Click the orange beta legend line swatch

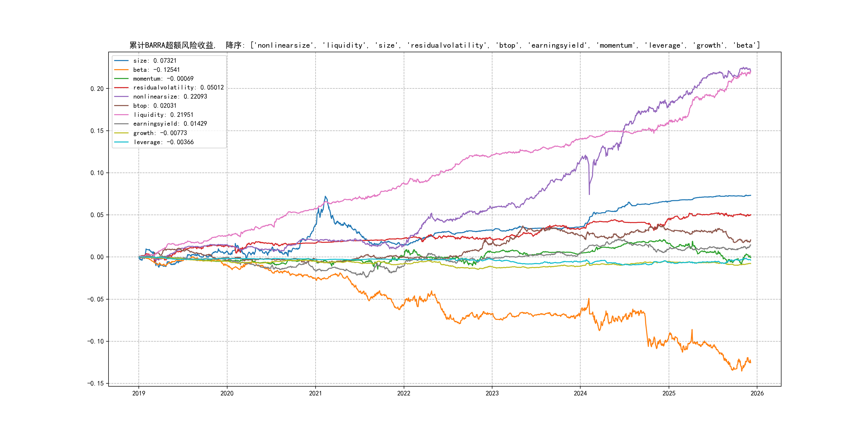pos(121,70)
